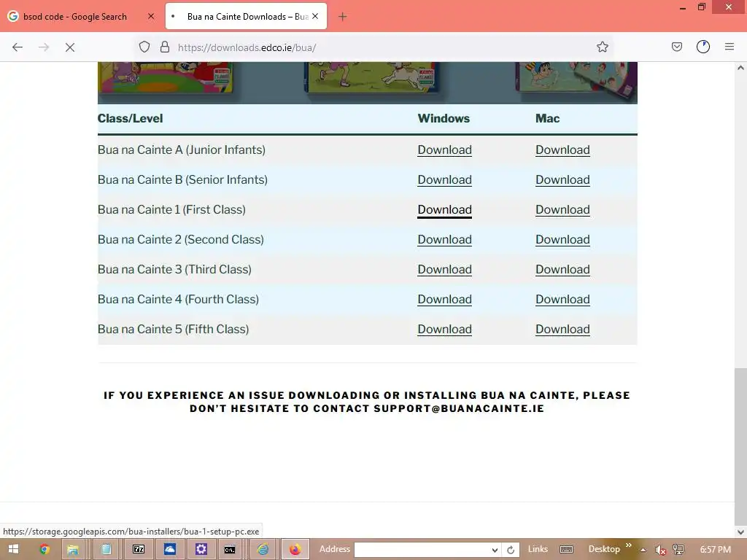The width and height of the screenshot is (747, 560).
Task: Download Third Class for Windows
Action: [x=444, y=270]
